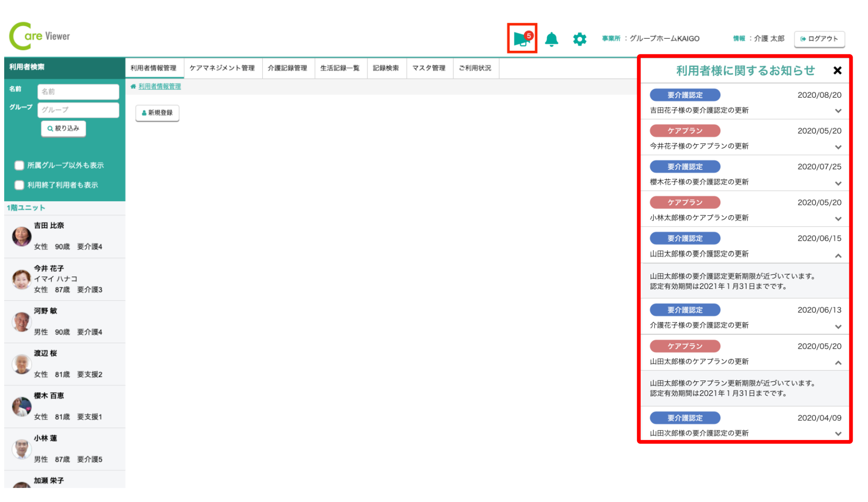Viewport: 868px width, 502px height.
Task: Click the 新規登録 button
Action: 157,113
